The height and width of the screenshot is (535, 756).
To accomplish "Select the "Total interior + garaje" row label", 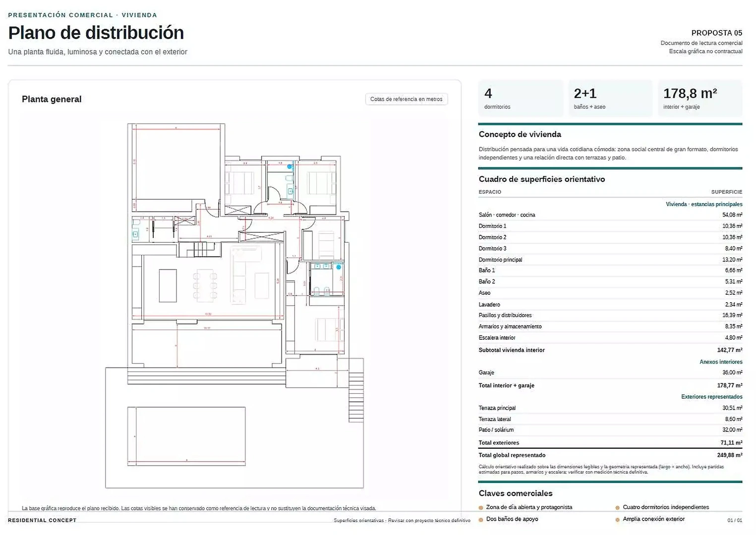I will point(507,385).
